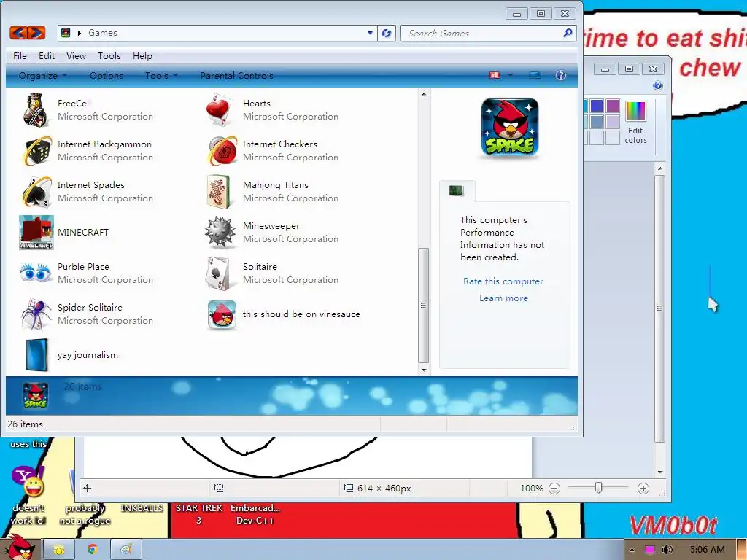Switch to Paint taskbar button
Image resolution: width=747 pixels, height=560 pixels.
125,550
